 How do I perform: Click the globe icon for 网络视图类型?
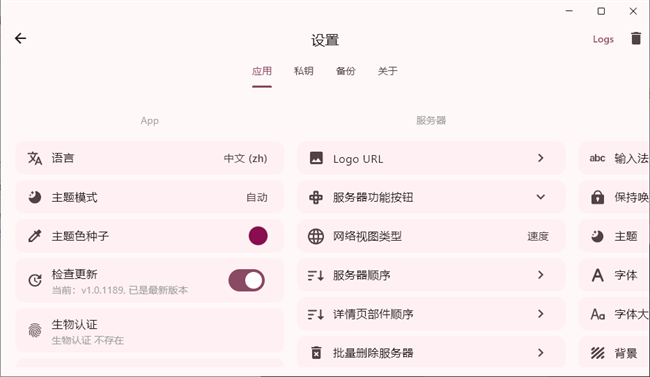coord(316,236)
